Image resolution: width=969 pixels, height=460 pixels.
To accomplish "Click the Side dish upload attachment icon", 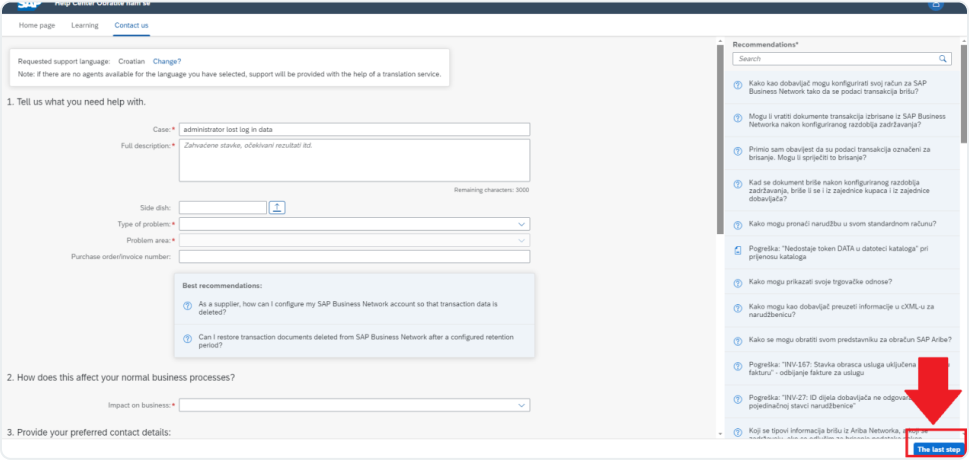I will (278, 207).
